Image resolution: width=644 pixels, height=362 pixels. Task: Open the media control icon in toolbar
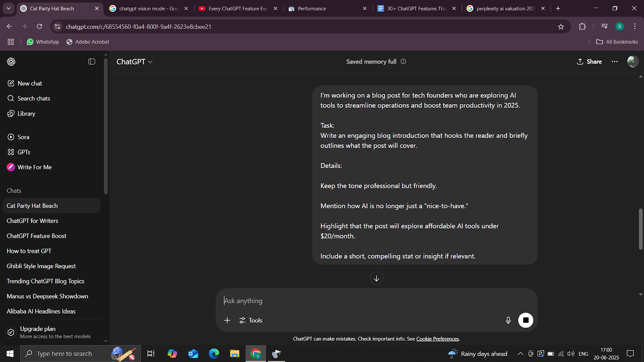[604, 27]
